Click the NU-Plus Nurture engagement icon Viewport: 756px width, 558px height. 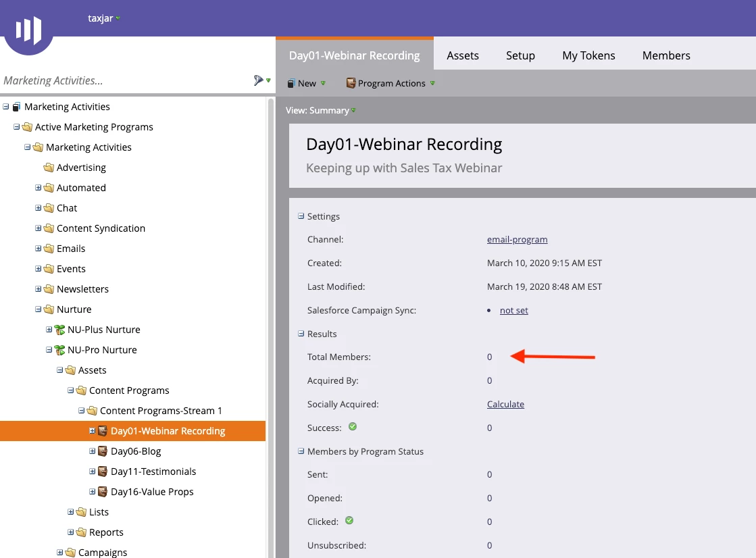(59, 330)
